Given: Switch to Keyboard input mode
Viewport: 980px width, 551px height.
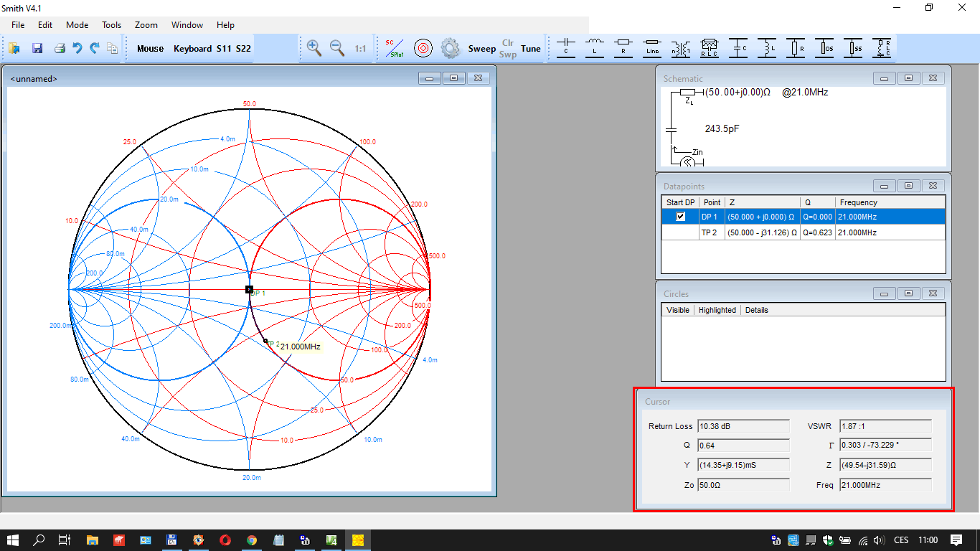Looking at the screenshot, I should coord(192,49).
